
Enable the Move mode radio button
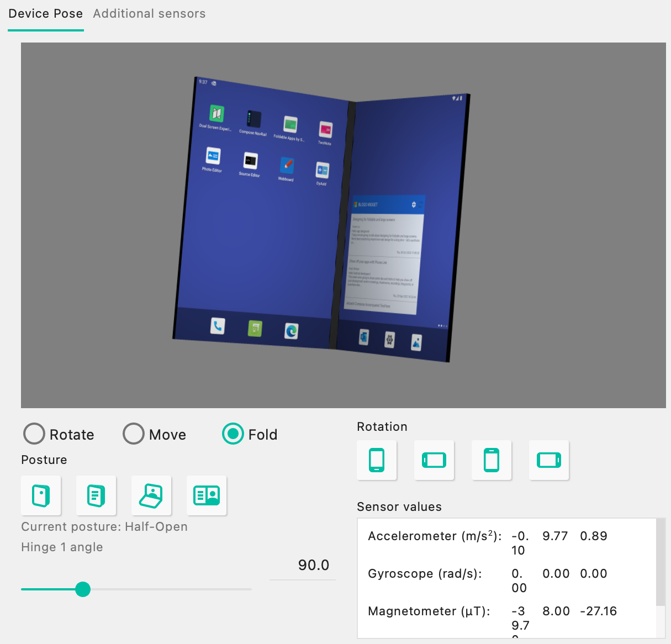tap(133, 434)
